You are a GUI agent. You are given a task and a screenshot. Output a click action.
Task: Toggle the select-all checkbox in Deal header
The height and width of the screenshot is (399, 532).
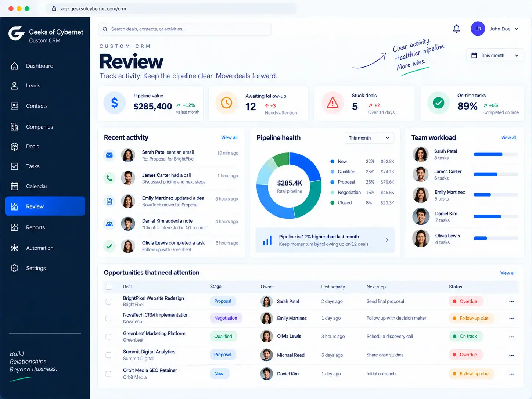point(108,287)
